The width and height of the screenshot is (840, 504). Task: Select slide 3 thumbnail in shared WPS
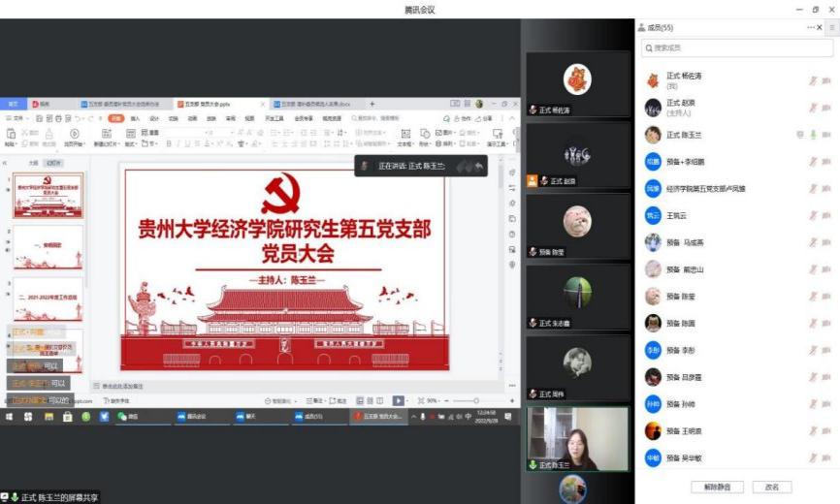click(x=48, y=299)
